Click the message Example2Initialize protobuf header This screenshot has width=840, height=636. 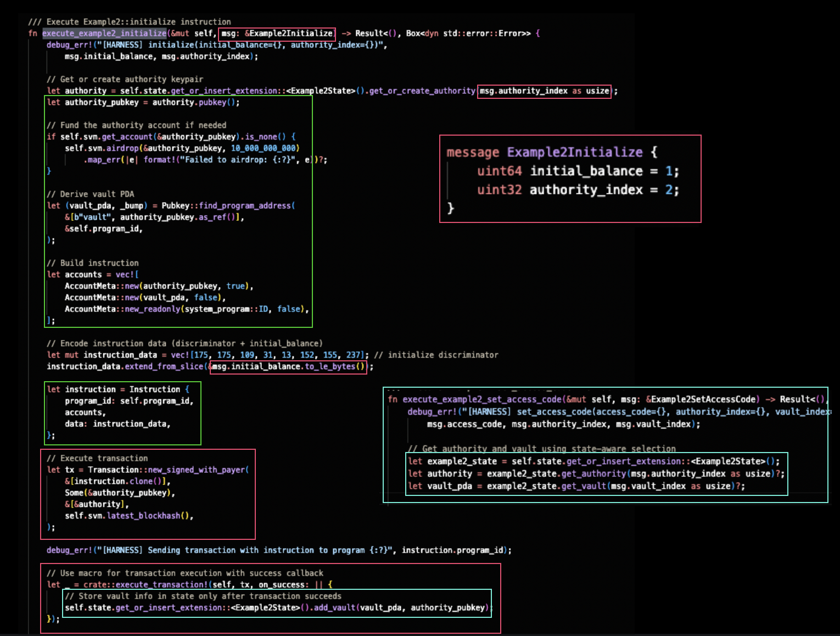click(551, 152)
